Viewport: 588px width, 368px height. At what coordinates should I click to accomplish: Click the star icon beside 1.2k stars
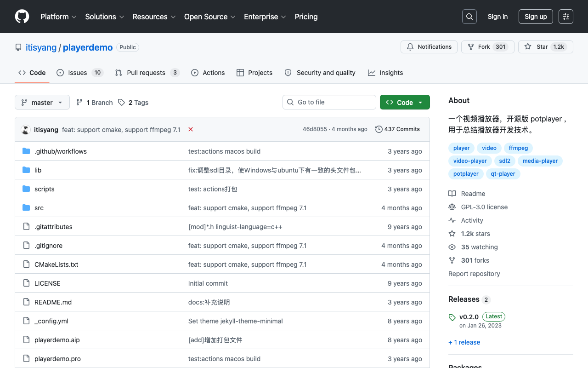click(x=452, y=234)
